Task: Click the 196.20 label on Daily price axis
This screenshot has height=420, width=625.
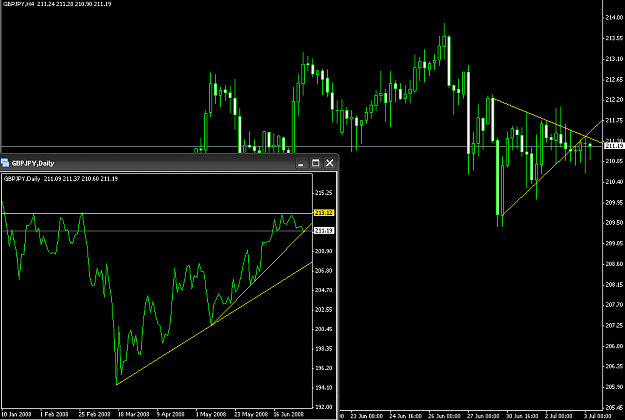Action: (x=323, y=369)
